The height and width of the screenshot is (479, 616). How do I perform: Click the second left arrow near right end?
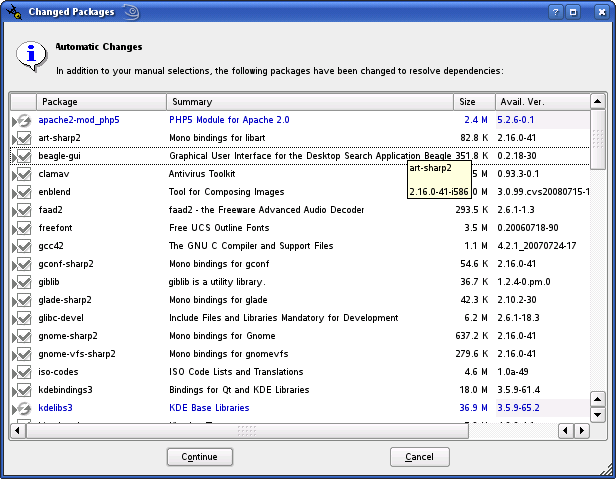[x=566, y=431]
